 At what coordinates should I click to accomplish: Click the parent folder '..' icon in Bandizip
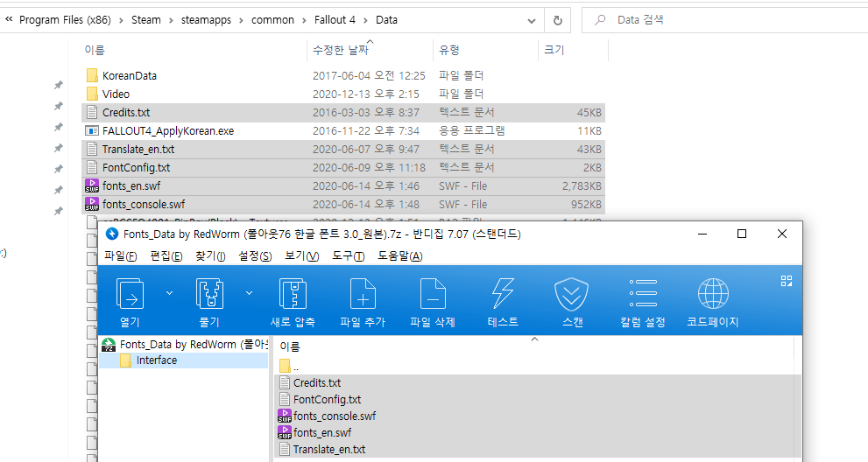285,366
